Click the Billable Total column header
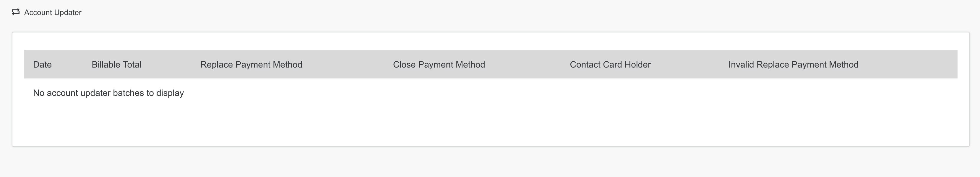Screen dimensions: 980x177 pyautogui.click(x=116, y=65)
